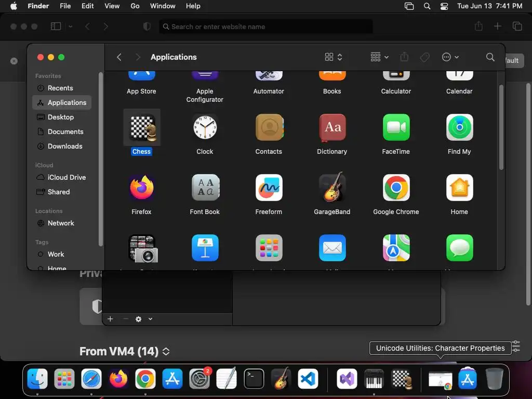The width and height of the screenshot is (532, 399).
Task: Open the Find My app icon
Action: tap(459, 128)
